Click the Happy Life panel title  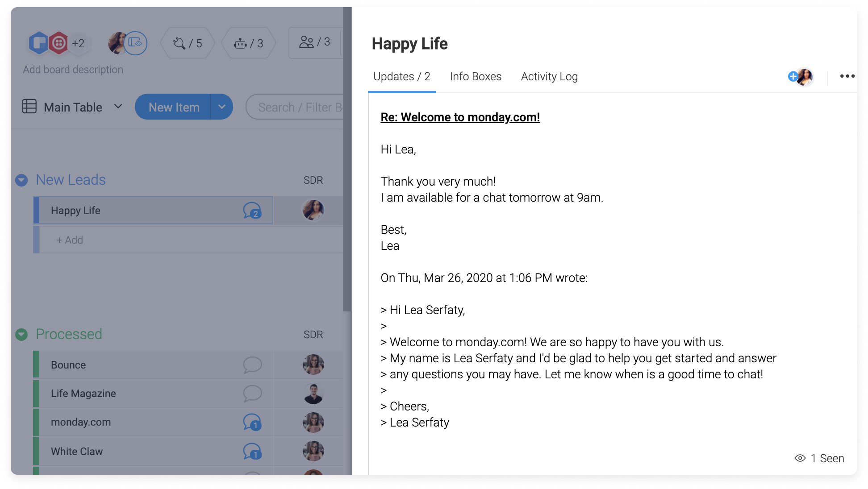point(409,44)
